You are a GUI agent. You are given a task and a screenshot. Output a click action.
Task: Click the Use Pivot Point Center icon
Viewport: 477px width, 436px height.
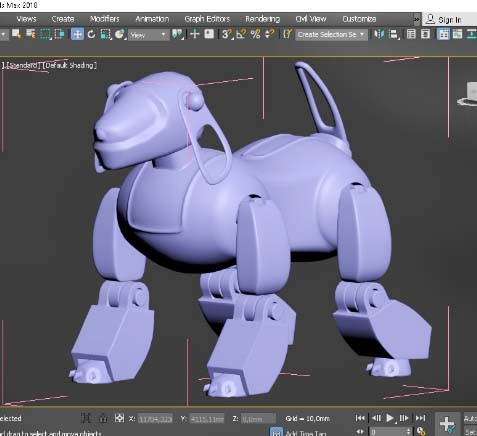(177, 34)
